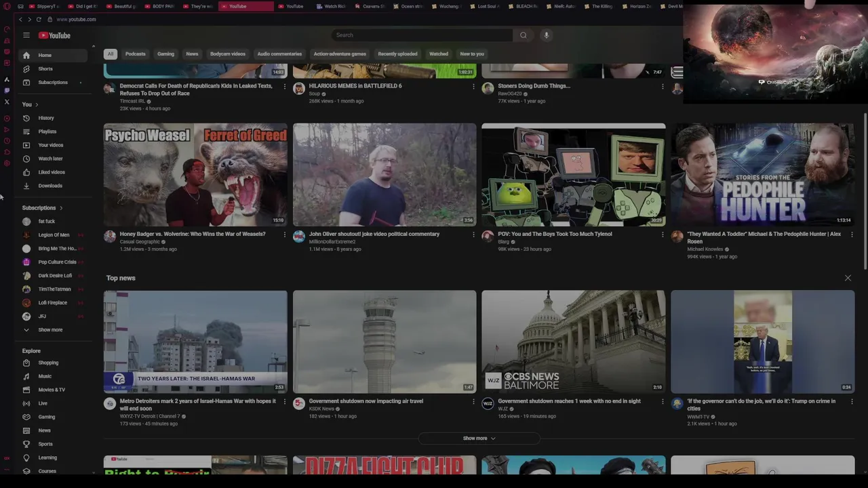The width and height of the screenshot is (868, 488).
Task: Open Playlists in the sidebar
Action: click(x=47, y=131)
